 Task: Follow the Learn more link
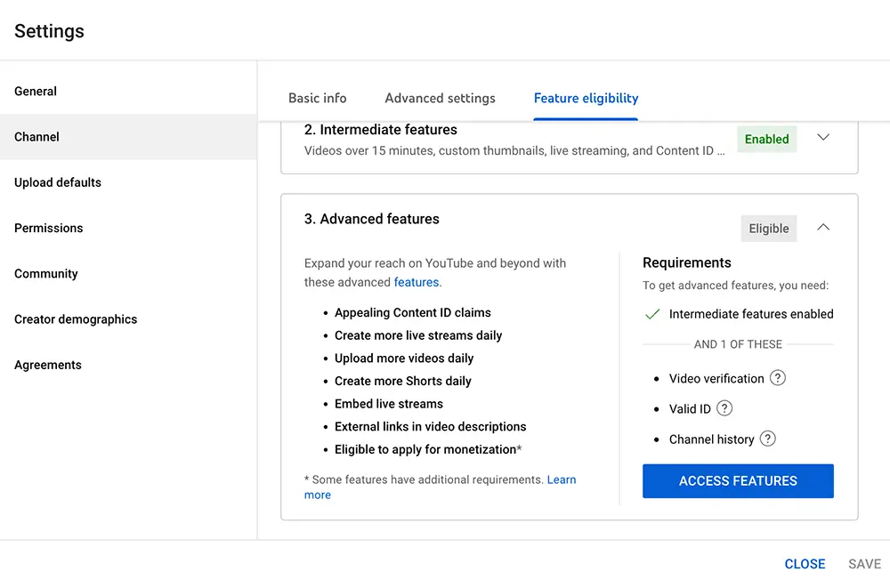[x=561, y=479]
